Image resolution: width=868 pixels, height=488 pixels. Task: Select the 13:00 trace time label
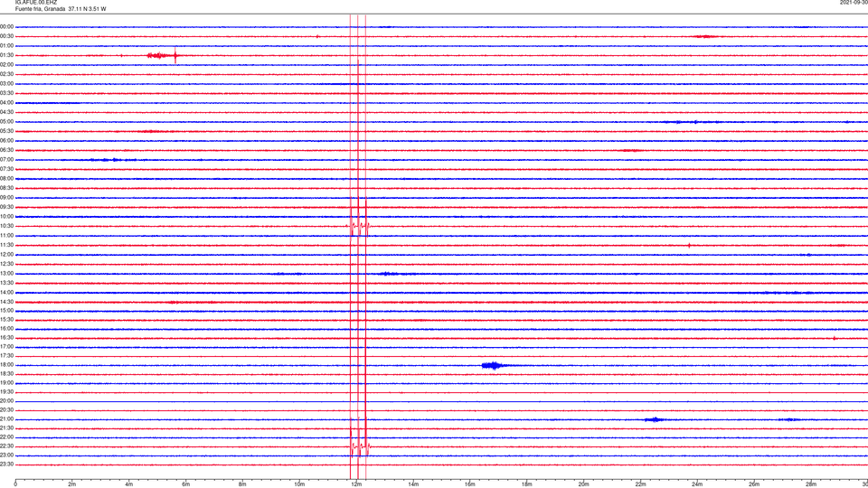[x=6, y=273]
